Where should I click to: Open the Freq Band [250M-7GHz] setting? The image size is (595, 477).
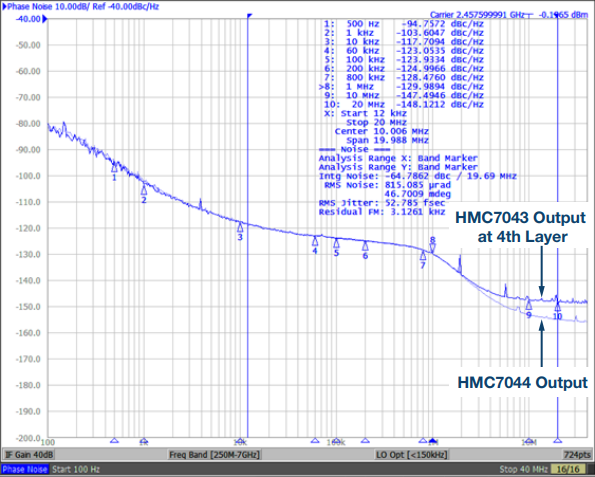[214, 455]
